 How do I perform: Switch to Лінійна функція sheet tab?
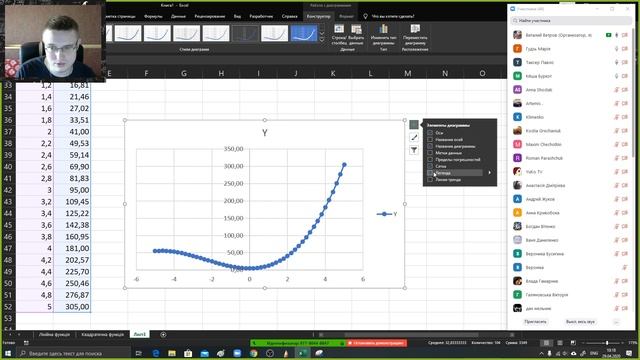coord(54,335)
